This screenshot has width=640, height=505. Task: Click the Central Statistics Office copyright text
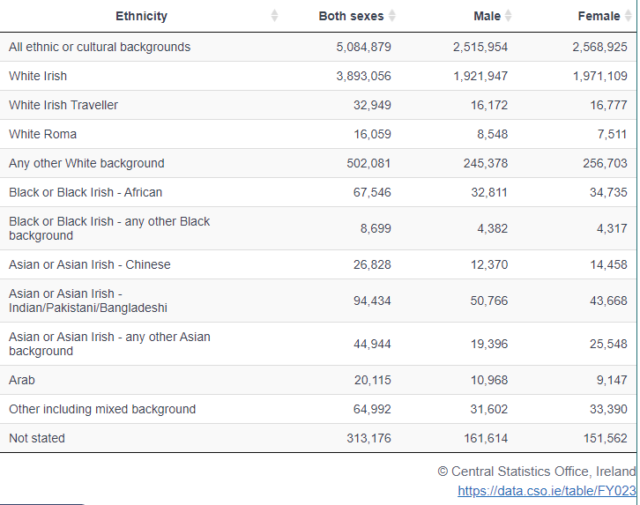tap(536, 471)
